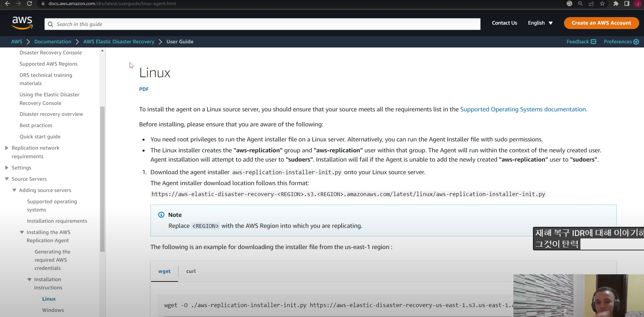Click Contact Us in header

[x=505, y=23]
